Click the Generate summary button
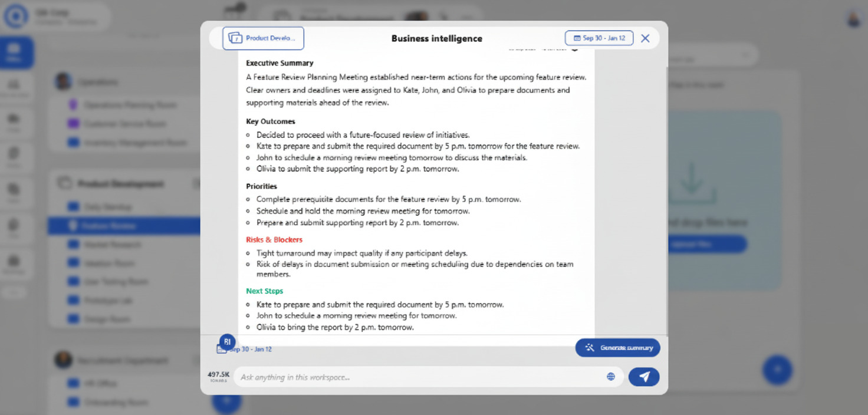This screenshot has height=415, width=868. pos(617,348)
